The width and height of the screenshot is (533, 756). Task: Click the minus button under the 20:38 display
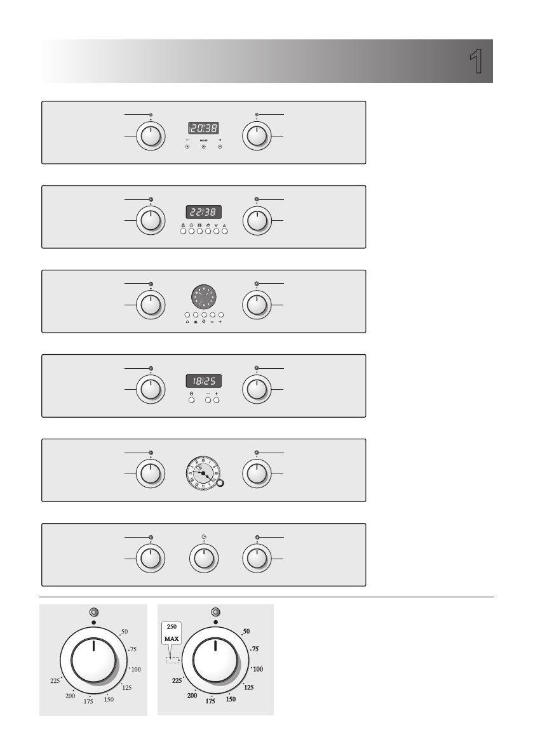187,147
